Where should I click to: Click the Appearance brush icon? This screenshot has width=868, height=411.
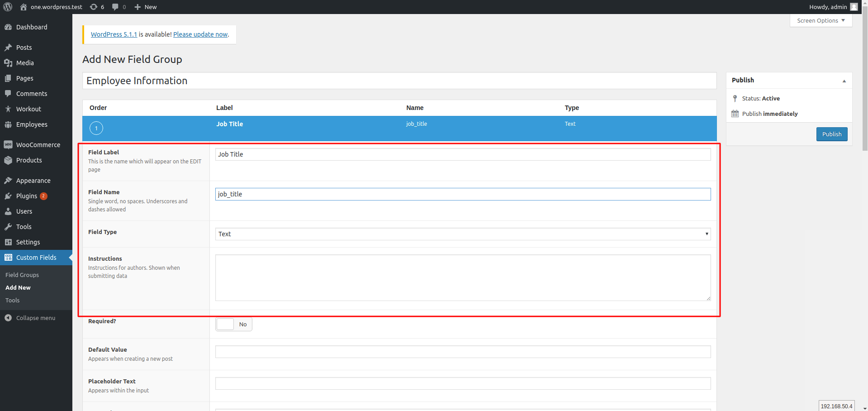[x=8, y=181]
